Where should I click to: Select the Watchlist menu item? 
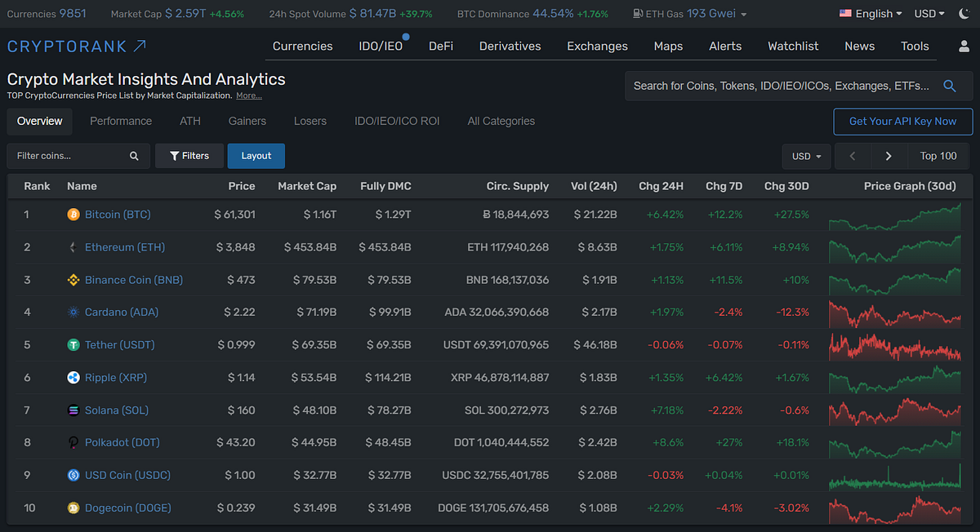click(792, 46)
